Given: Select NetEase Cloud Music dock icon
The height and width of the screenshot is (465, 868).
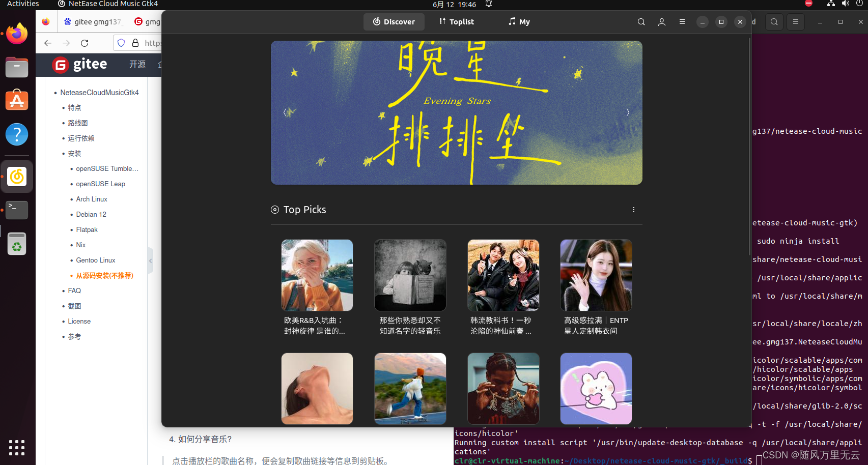Looking at the screenshot, I should (x=17, y=177).
